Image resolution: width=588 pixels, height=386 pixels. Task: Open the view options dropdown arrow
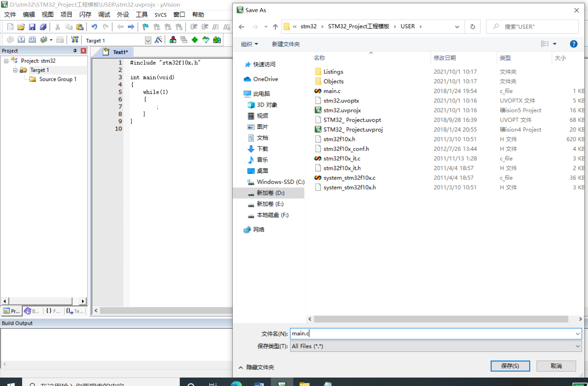pos(555,44)
